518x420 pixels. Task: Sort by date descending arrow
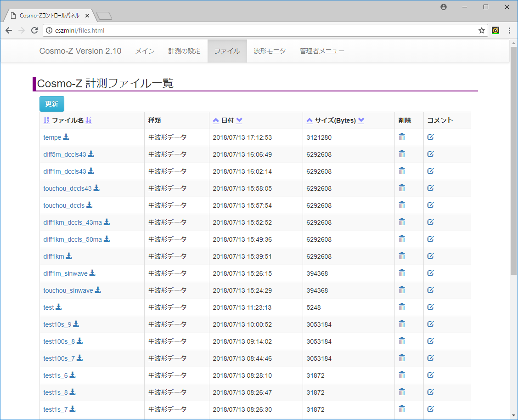click(239, 120)
